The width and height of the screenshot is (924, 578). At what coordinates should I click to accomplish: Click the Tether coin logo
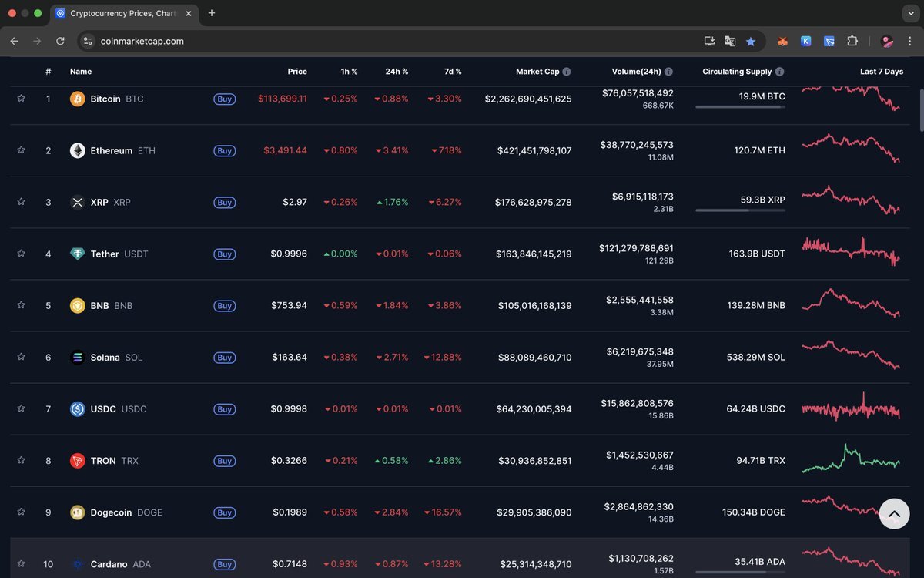pyautogui.click(x=77, y=254)
